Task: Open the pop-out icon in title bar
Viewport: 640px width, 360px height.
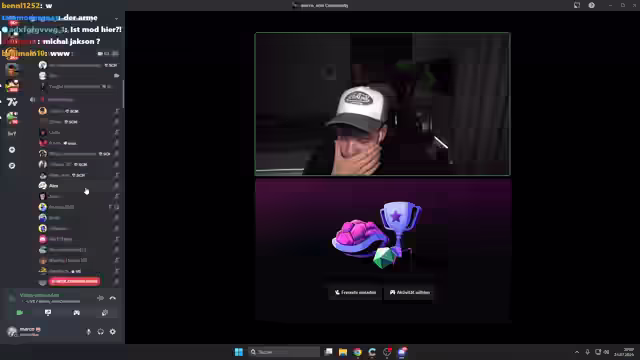Action: pos(577,5)
